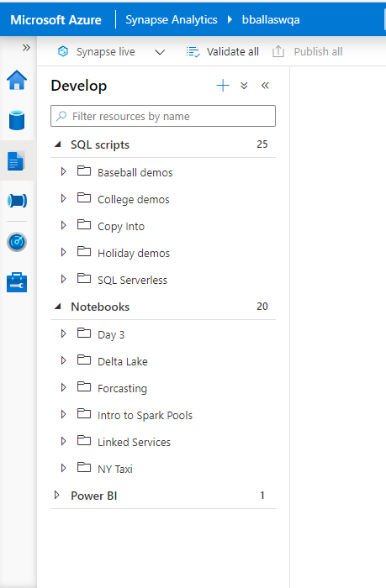Expand the College demos folder arrow

63,198
